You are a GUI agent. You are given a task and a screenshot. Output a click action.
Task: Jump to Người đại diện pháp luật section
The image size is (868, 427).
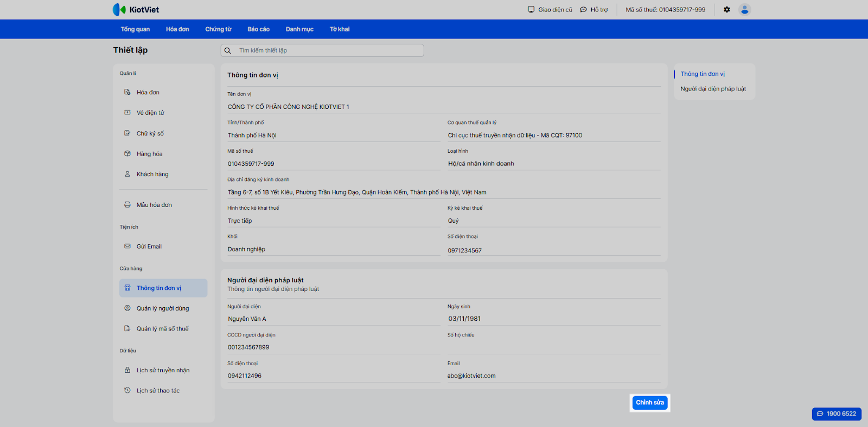point(713,89)
